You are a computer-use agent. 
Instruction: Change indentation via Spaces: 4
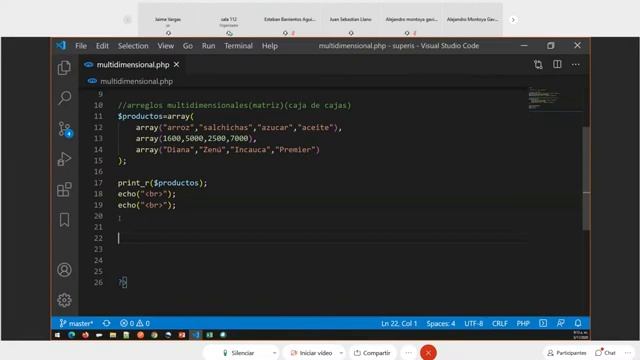(x=441, y=323)
